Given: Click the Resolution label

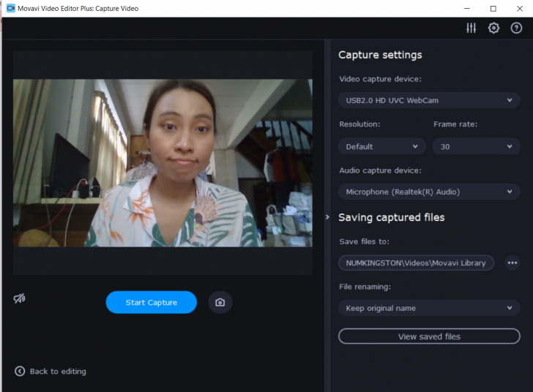Looking at the screenshot, I should point(359,124).
